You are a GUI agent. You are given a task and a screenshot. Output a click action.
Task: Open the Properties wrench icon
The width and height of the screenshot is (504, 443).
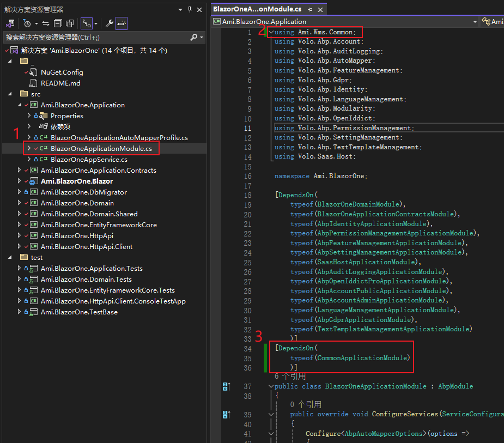coord(109,23)
